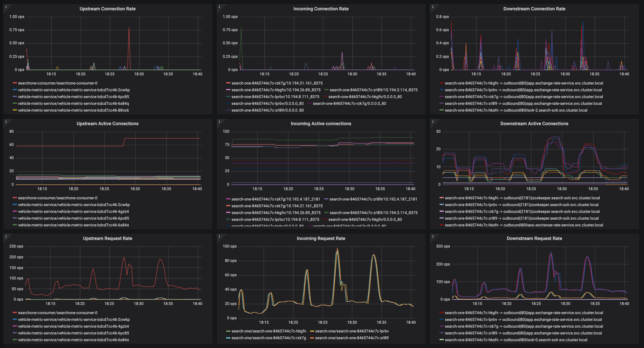This screenshot has height=348, width=644.
Task: Click info icon on Incoming Connection Rate panel
Action: [x=219, y=7]
